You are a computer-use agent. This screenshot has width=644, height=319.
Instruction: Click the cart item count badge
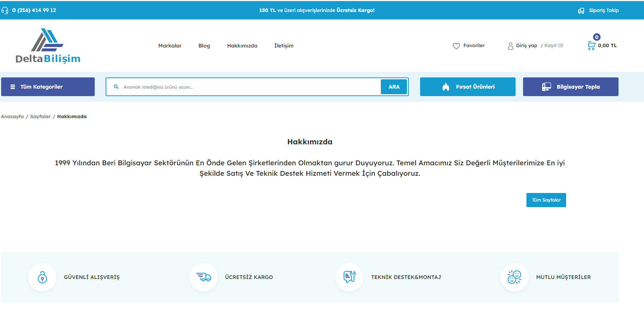click(x=597, y=37)
